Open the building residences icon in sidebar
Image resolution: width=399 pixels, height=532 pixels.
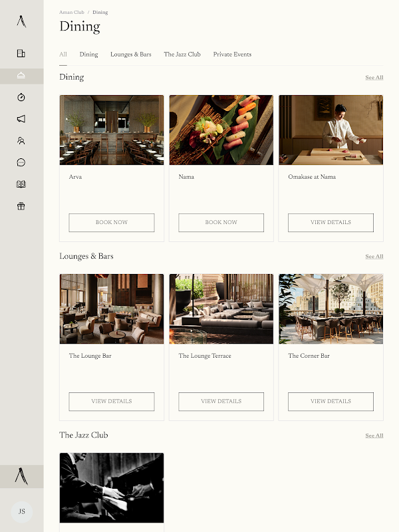(21, 53)
